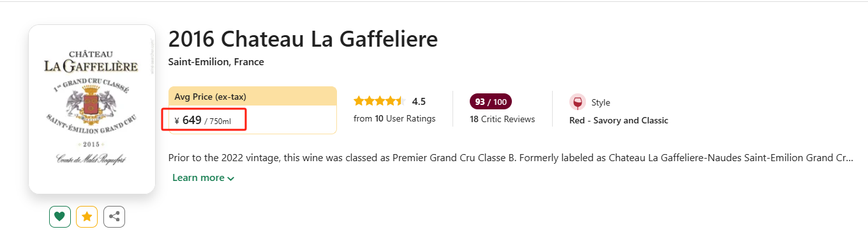Click the yen currency symbol
The height and width of the screenshot is (243, 868).
177,120
